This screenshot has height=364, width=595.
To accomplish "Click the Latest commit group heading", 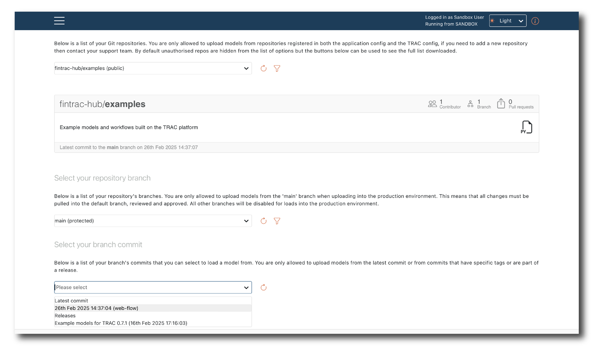I will tap(71, 301).
